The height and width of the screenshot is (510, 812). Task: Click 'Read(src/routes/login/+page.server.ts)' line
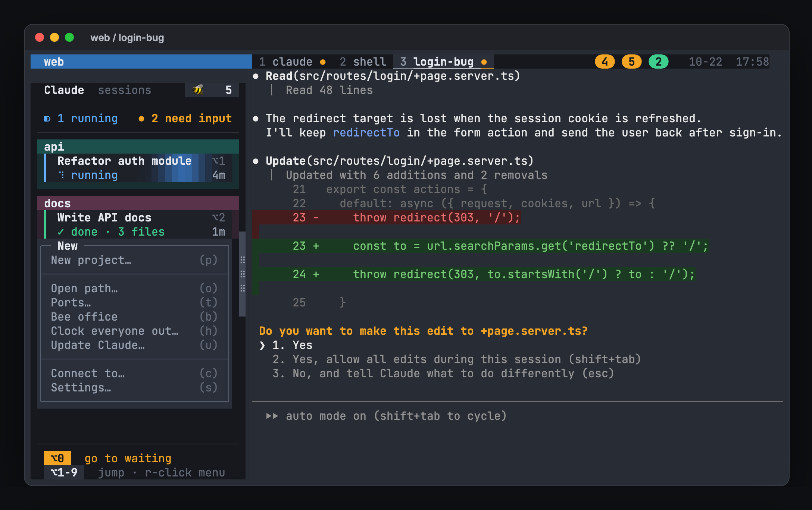pyautogui.click(x=393, y=76)
